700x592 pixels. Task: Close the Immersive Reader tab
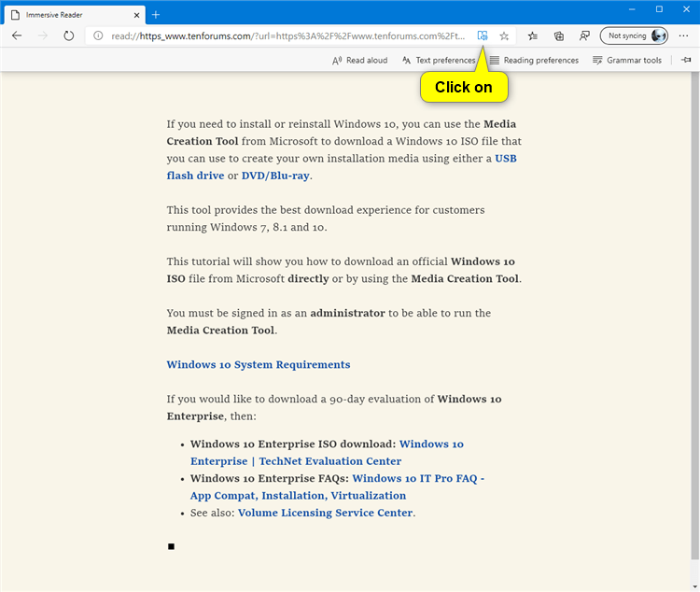[136, 15]
